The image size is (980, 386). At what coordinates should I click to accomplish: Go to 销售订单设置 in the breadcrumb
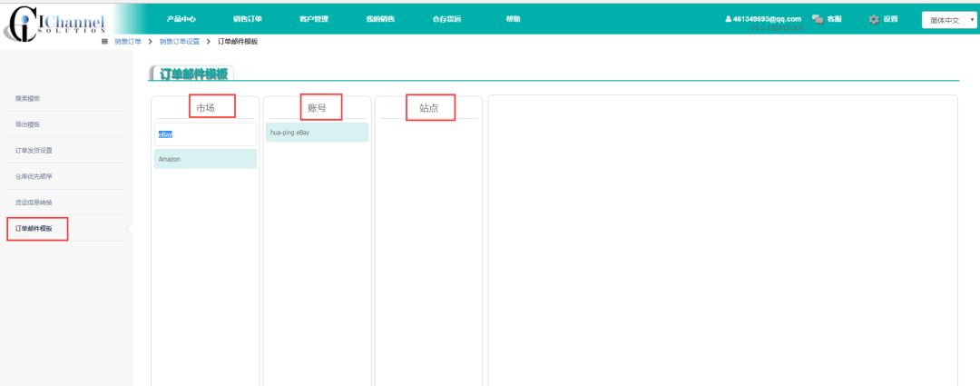(180, 41)
